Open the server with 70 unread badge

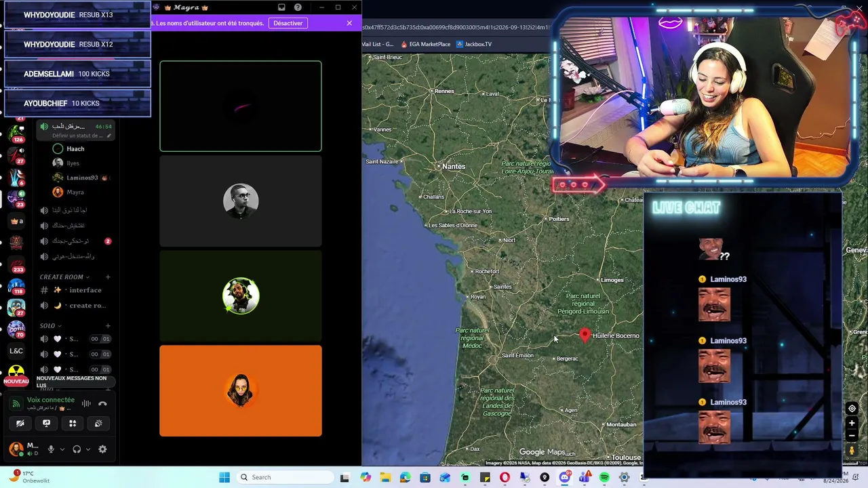coord(16,329)
